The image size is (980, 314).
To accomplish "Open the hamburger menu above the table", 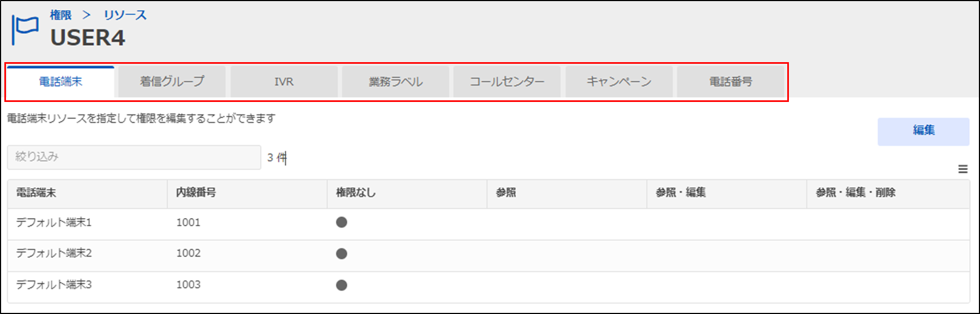I will 963,170.
